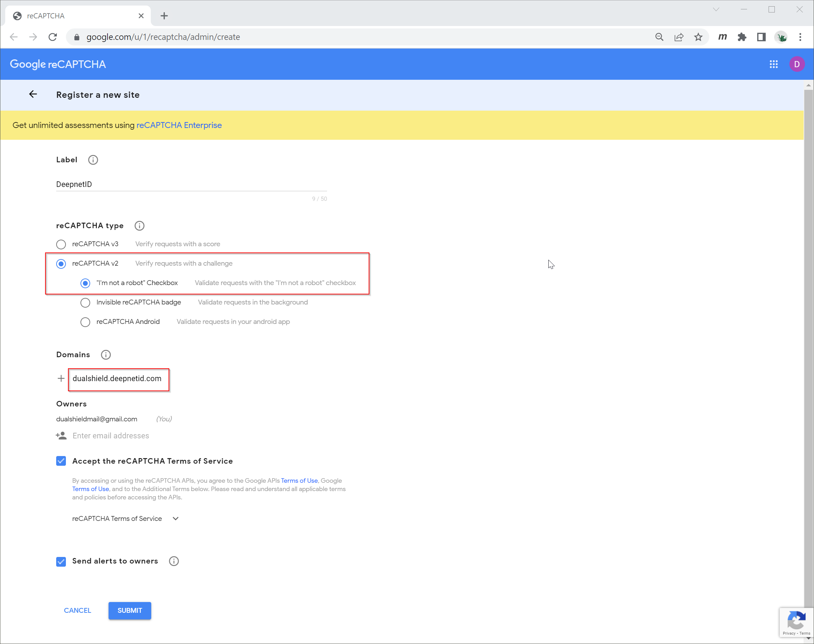Open the Google apps grid icon
This screenshot has width=814, height=644.
(x=773, y=64)
